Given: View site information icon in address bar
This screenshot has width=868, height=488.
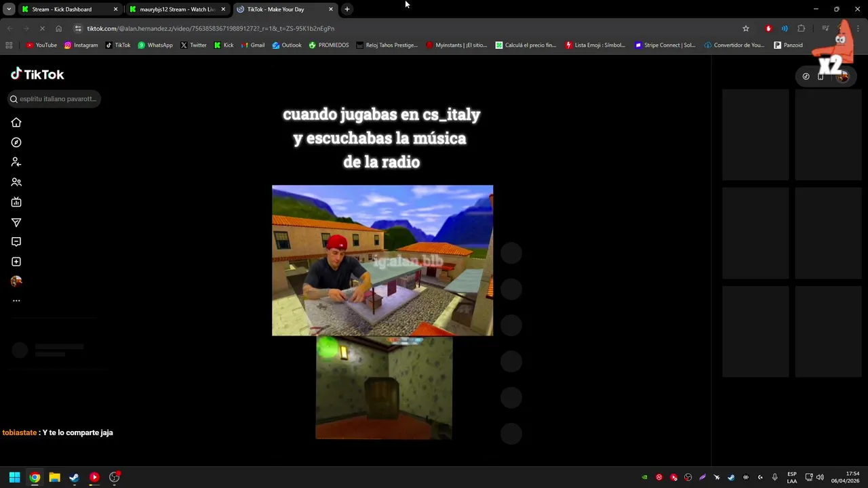Looking at the screenshot, I should 78,28.
